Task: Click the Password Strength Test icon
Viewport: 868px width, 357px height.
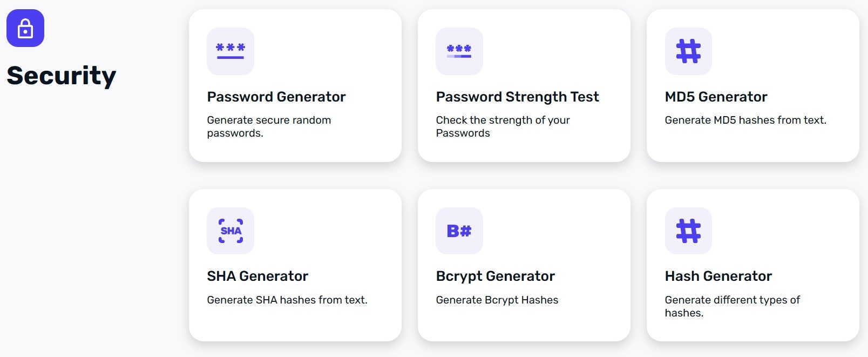Action: [x=459, y=51]
